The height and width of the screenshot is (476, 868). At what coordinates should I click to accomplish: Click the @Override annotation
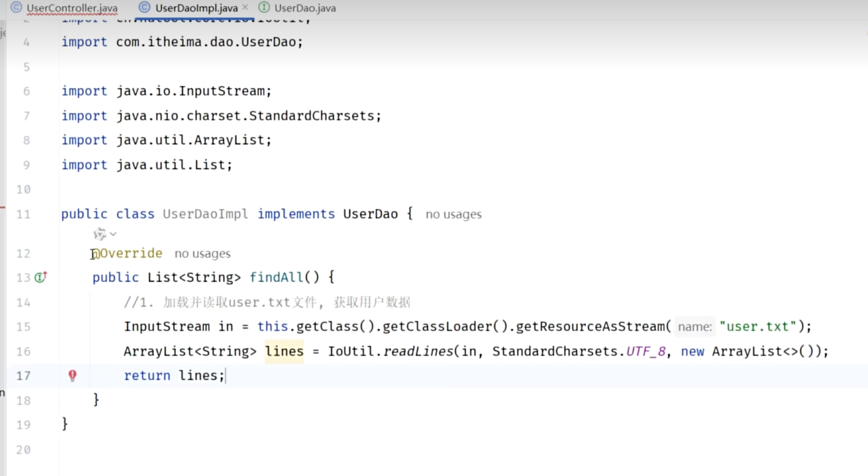click(x=128, y=253)
